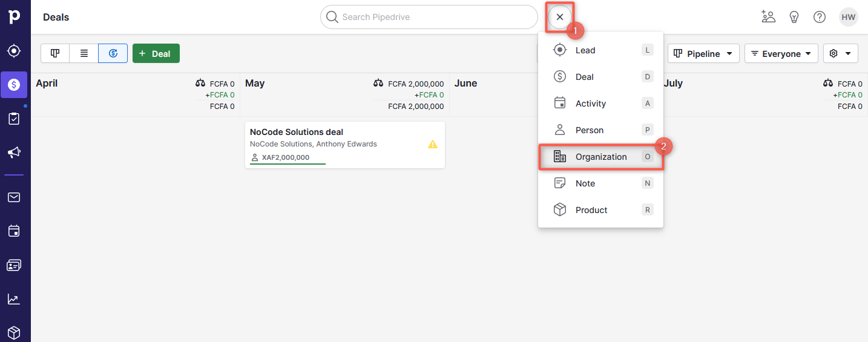
Task: Open the Insights chart icon in sidebar
Action: pyautogui.click(x=15, y=299)
